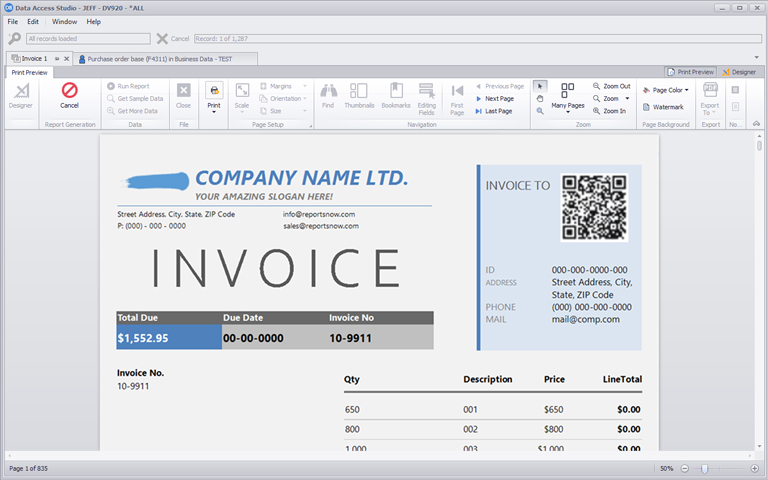This screenshot has width=768, height=480.
Task: Toggle Print Preview view button at top right
Action: coord(690,72)
